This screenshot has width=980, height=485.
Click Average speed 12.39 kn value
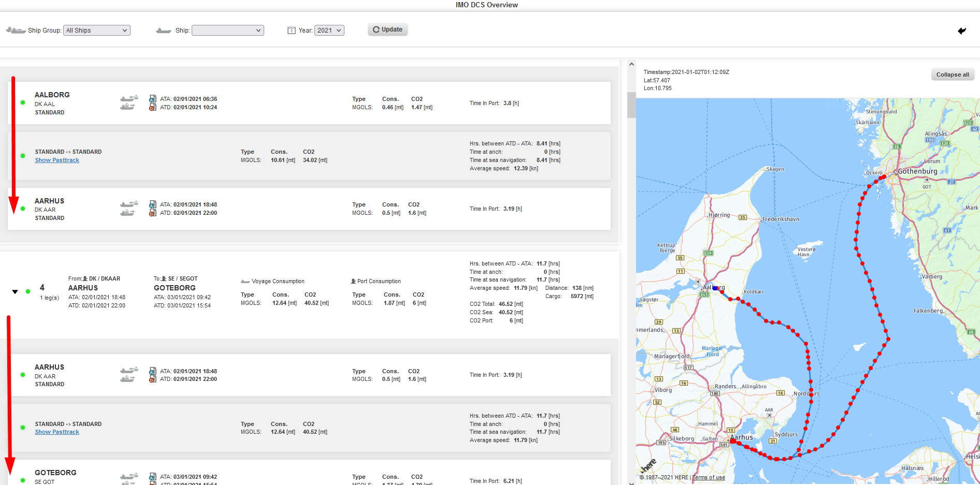(x=526, y=168)
